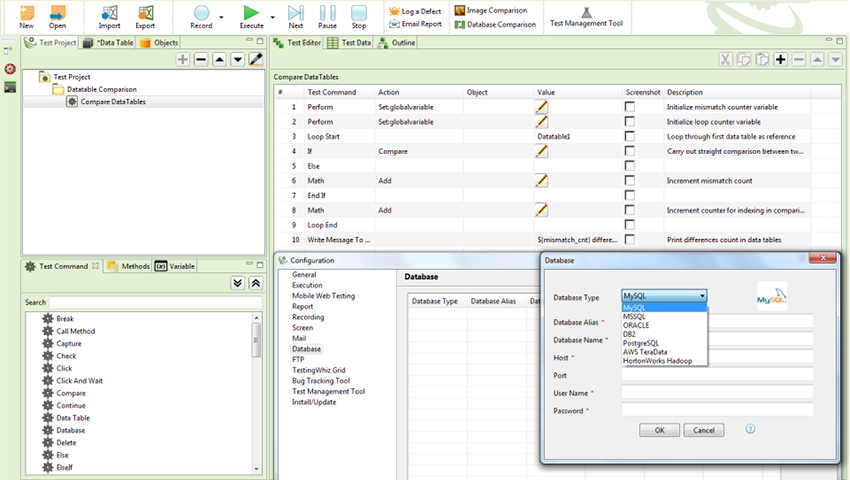
Task: Click the edit pencil icon in row 1 Value
Action: (542, 106)
